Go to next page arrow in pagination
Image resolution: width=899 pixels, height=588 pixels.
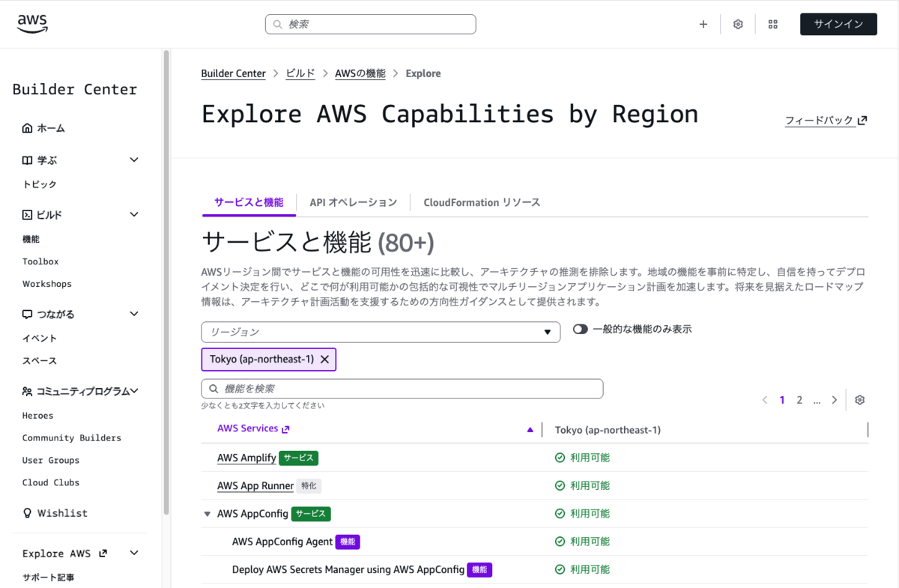pos(835,400)
